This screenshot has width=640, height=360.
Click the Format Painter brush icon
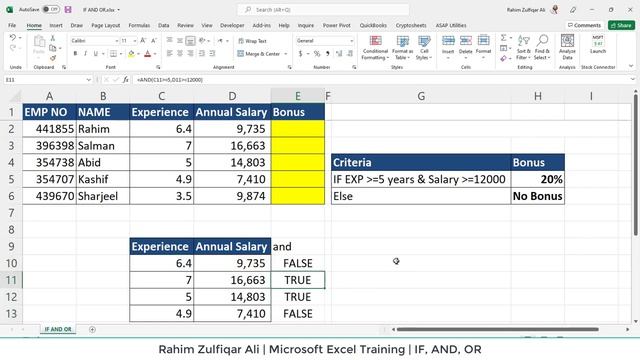(53, 58)
